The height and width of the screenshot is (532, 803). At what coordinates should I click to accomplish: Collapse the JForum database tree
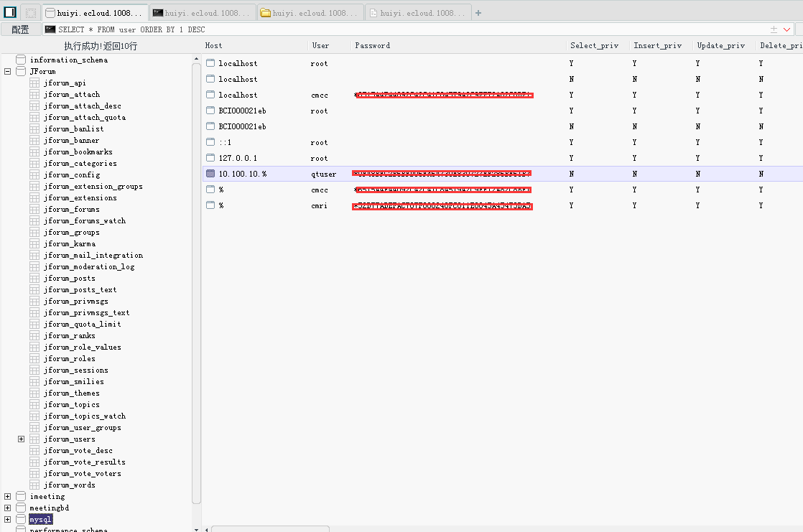click(8, 71)
